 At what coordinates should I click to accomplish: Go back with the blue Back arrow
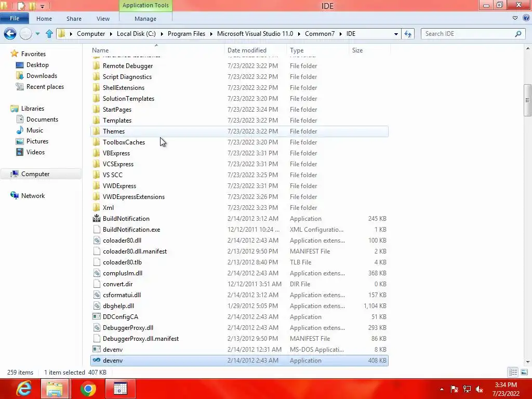(x=10, y=34)
